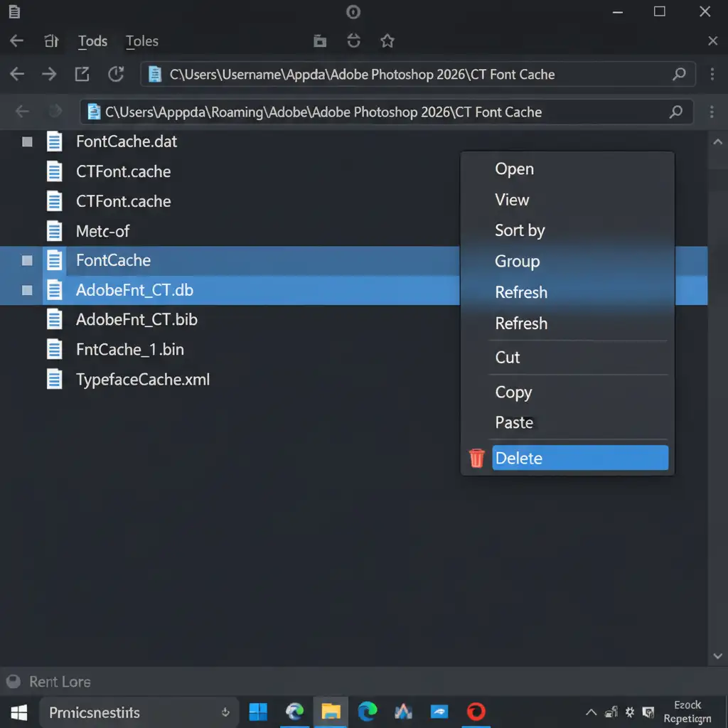Uncheck the checkbox beside FontCache
The width and height of the screenshot is (728, 728).
27,260
